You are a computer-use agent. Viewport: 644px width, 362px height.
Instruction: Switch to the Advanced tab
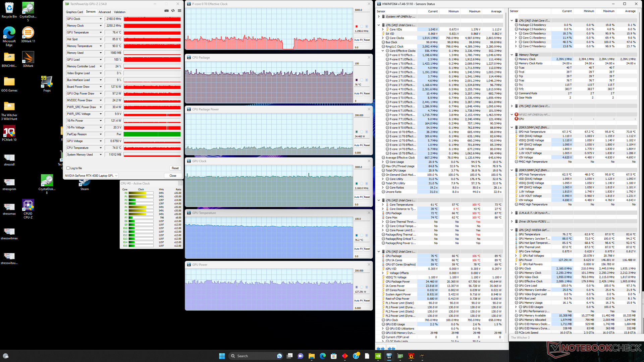[x=105, y=12]
